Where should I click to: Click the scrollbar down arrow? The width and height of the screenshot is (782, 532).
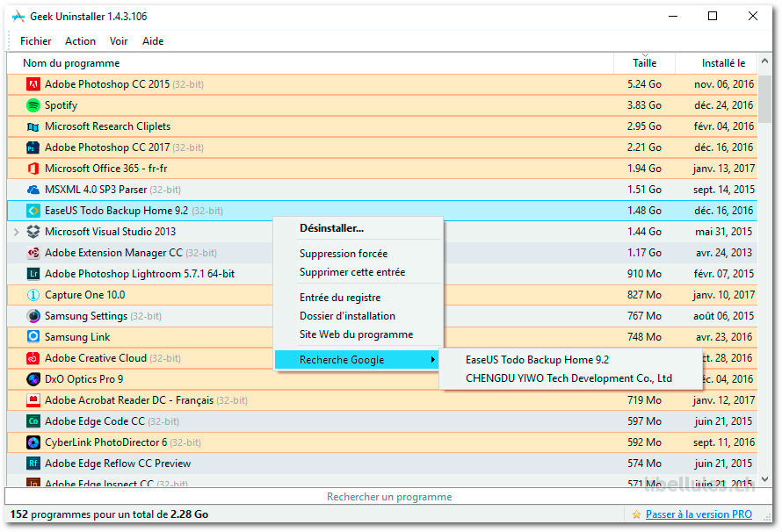764,479
